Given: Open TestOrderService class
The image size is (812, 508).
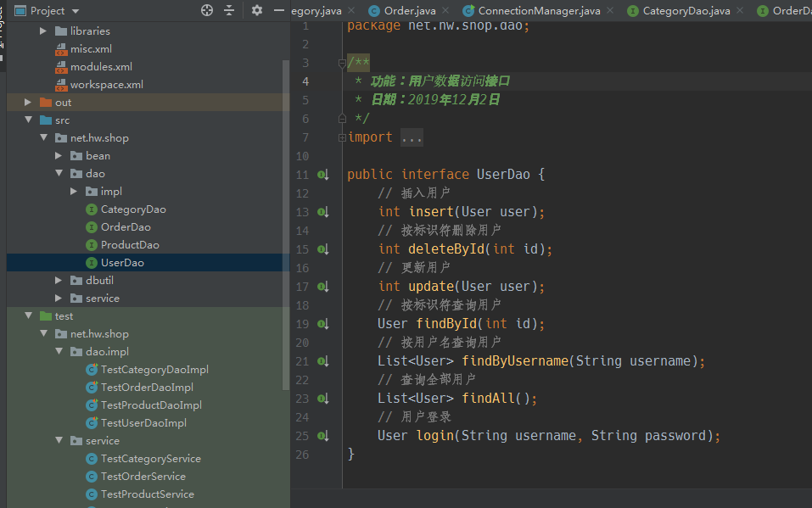Looking at the screenshot, I should tap(143, 477).
